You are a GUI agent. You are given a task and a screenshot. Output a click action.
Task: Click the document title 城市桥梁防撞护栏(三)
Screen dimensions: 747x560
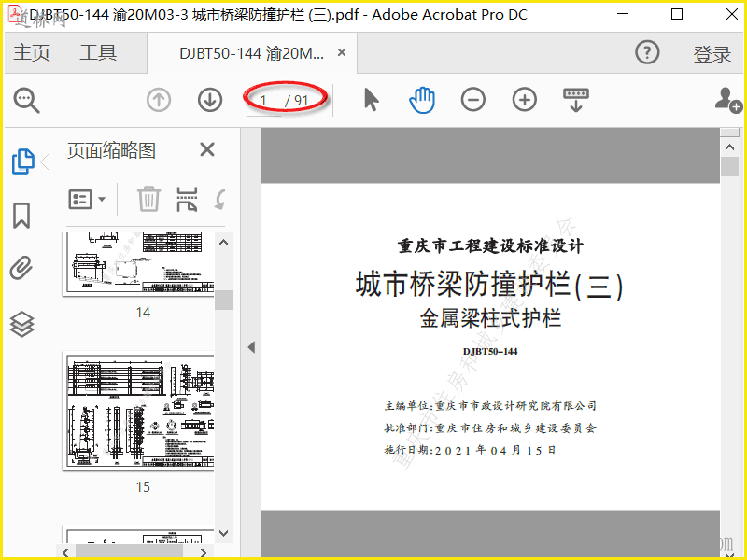[x=489, y=285]
